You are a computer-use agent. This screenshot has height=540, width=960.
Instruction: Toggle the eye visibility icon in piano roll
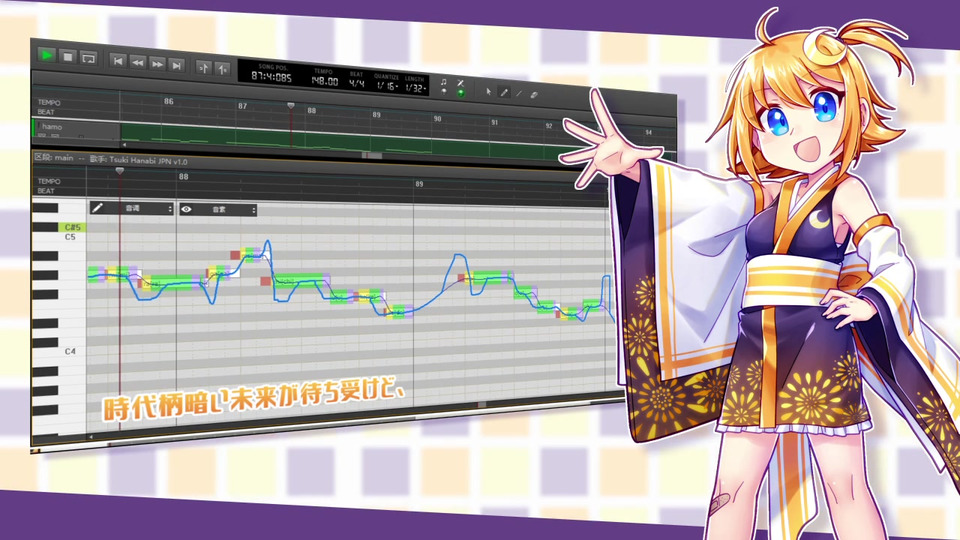pos(187,209)
